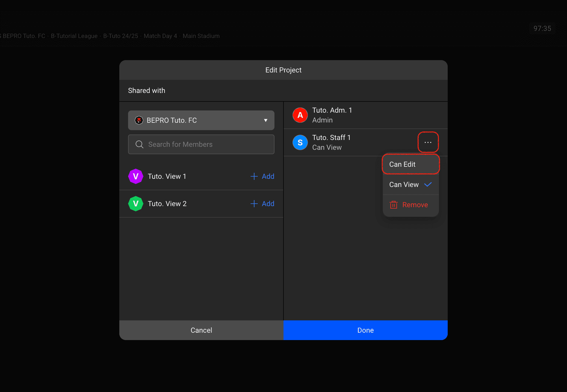Click the blue S avatar of Tuto. Staff 1

pos(300,142)
